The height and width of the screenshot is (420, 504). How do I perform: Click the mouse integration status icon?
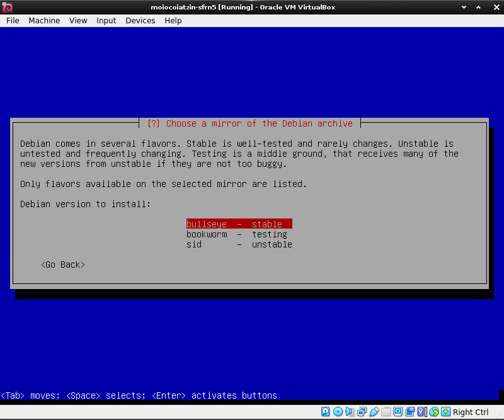click(434, 412)
